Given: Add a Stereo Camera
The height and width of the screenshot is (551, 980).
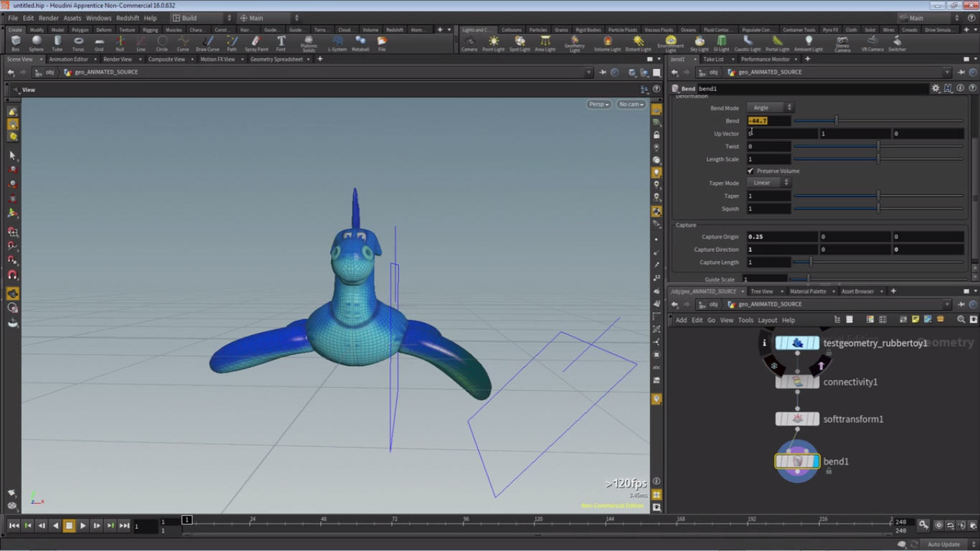Looking at the screenshot, I should click(x=842, y=44).
